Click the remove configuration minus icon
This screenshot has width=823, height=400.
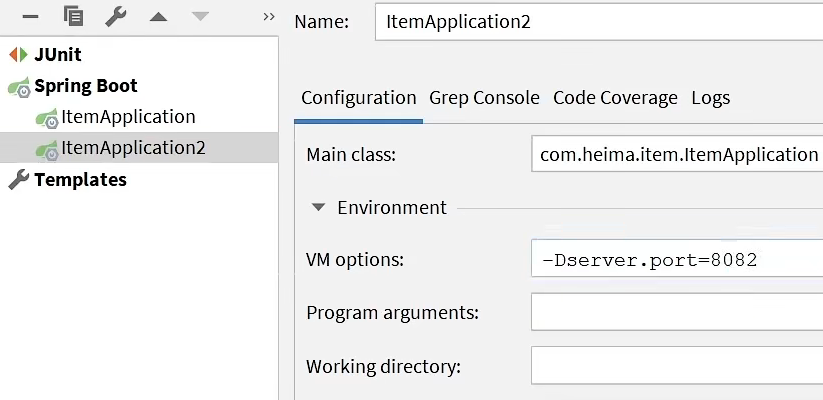tap(30, 16)
